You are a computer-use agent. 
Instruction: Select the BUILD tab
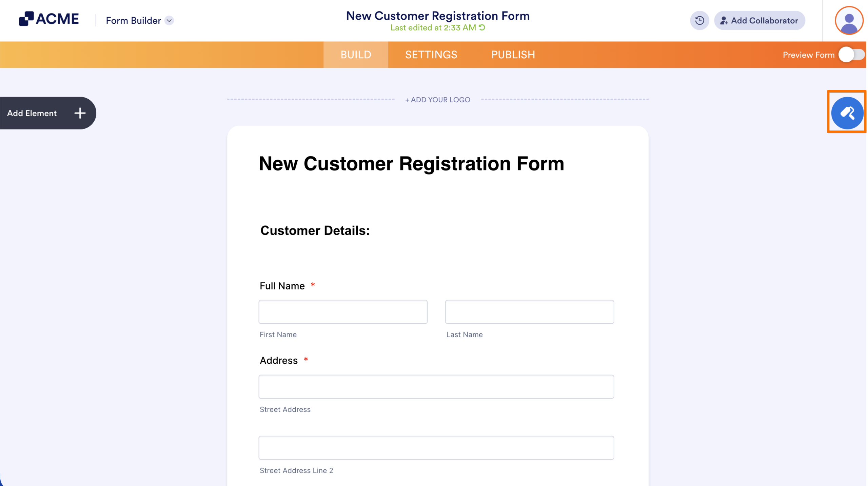pyautogui.click(x=356, y=55)
